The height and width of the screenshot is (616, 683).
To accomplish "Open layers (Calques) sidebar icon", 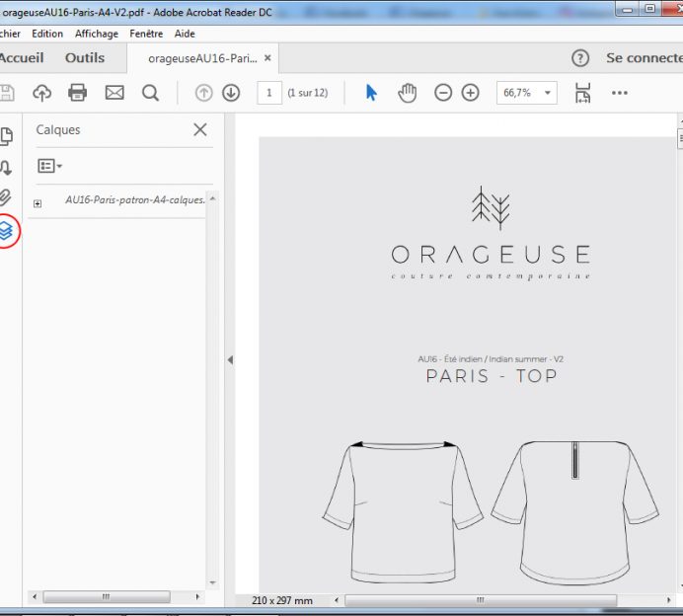I will click(6, 230).
